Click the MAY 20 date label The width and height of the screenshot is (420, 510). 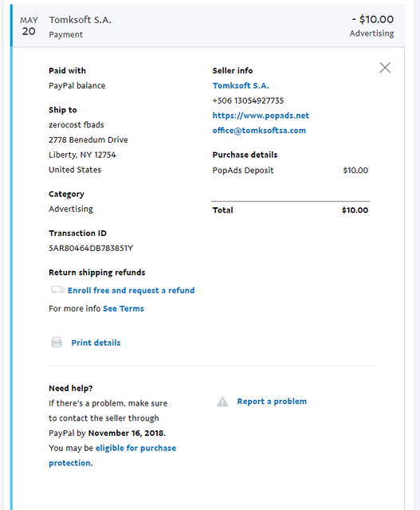pyautogui.click(x=29, y=26)
